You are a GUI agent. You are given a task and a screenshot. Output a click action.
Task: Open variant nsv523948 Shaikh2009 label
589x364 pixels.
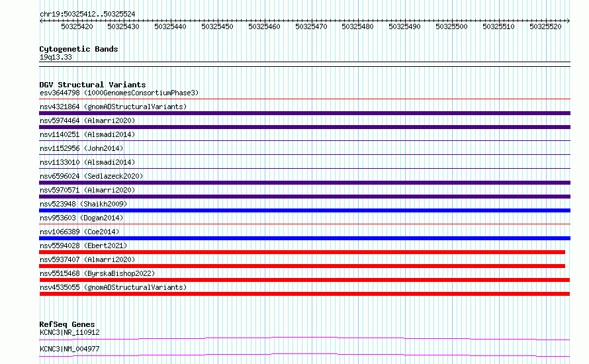point(83,204)
